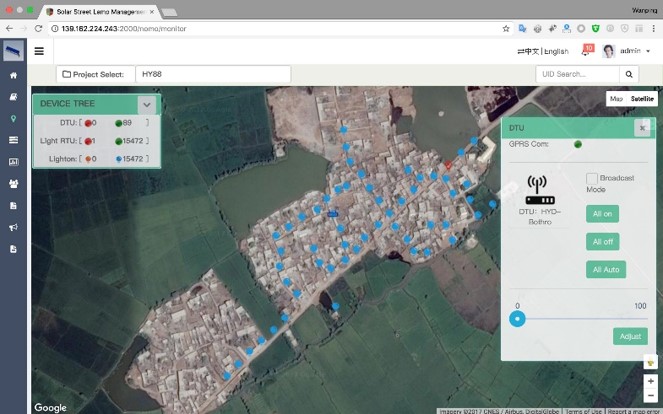The image size is (663, 414).
Task: Collapse the Device Tree panel chevron
Action: click(x=147, y=104)
